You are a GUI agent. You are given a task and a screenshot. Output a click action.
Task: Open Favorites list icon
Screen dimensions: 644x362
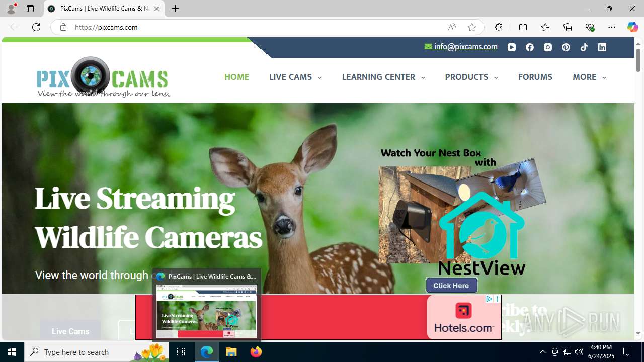tap(545, 27)
